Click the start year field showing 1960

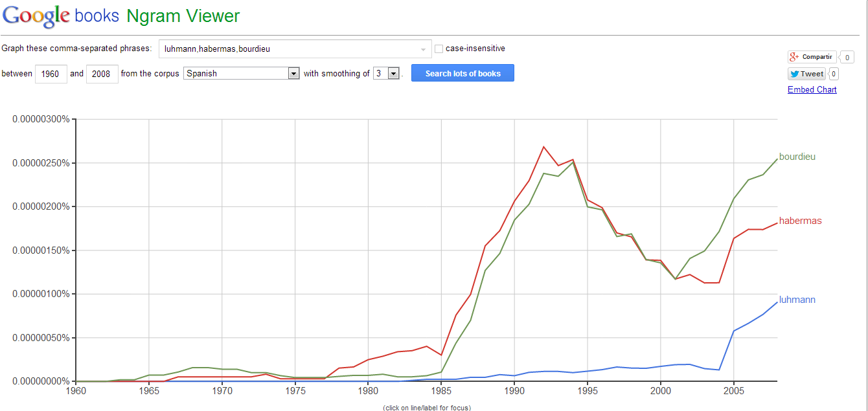coord(51,74)
